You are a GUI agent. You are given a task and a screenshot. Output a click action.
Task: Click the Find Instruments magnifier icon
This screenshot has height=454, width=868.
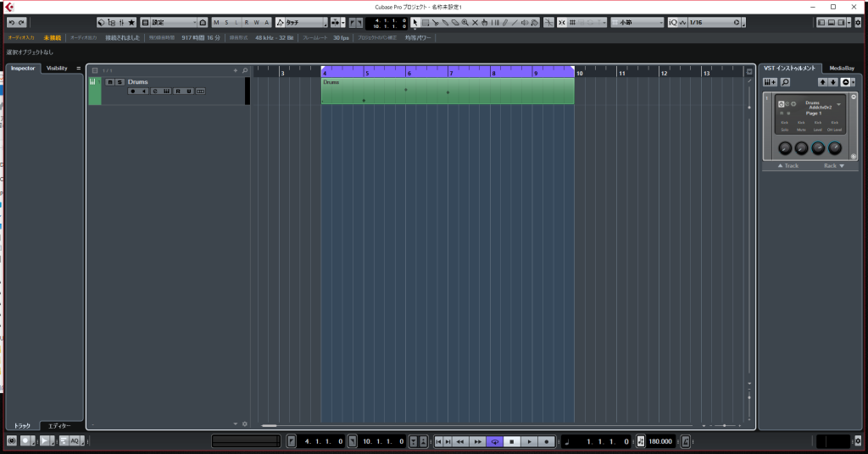785,82
